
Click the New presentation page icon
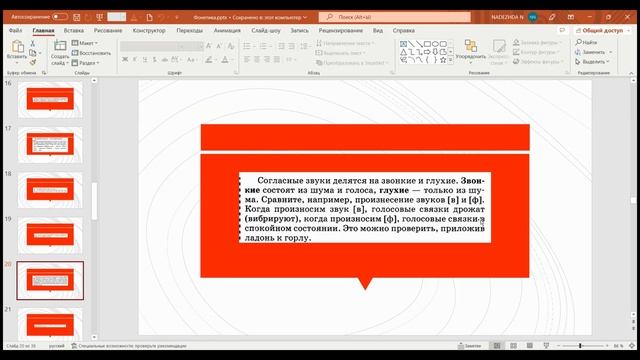pos(149,17)
